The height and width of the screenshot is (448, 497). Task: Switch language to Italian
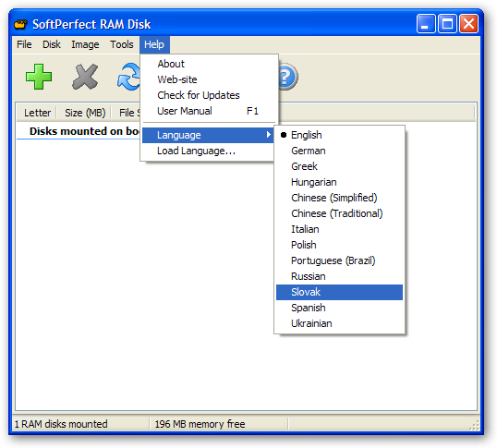[x=339, y=229]
